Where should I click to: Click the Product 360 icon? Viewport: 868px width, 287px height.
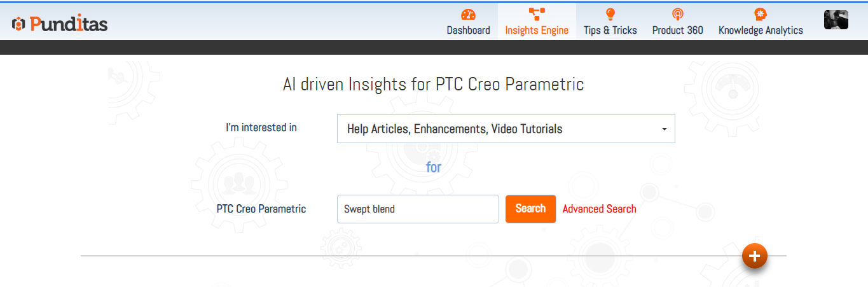click(x=677, y=15)
